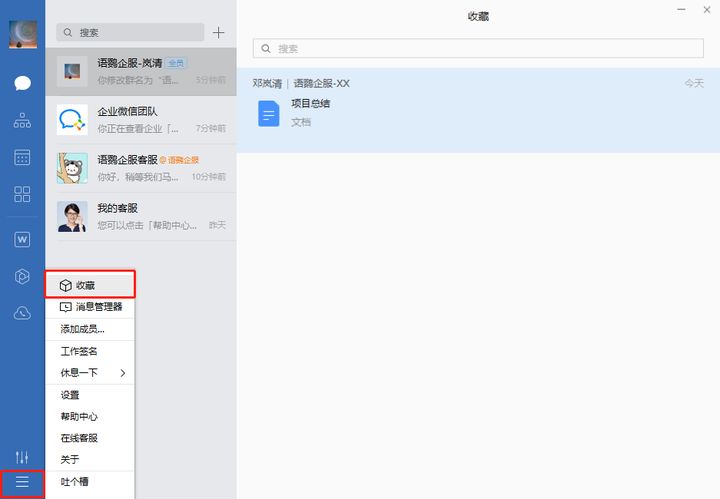720x499 pixels.
Task: Click 工作签名 menu entry
Action: click(79, 351)
